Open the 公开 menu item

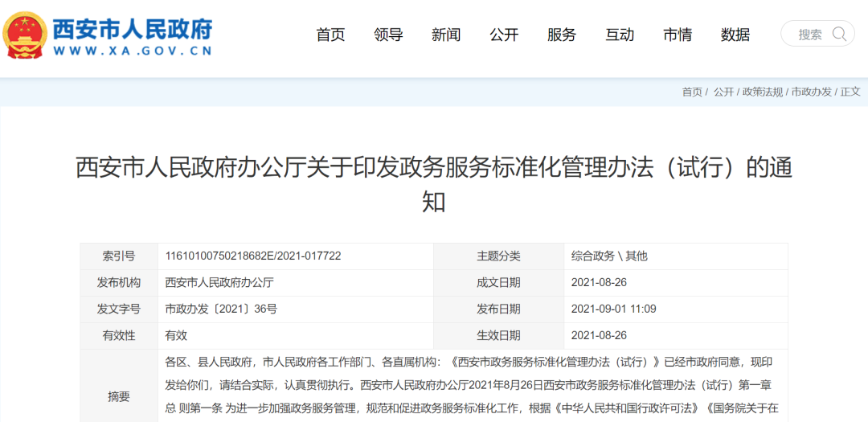504,35
